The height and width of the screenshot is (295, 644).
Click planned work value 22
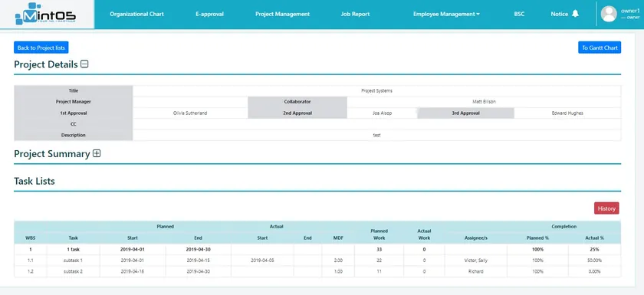(379, 260)
